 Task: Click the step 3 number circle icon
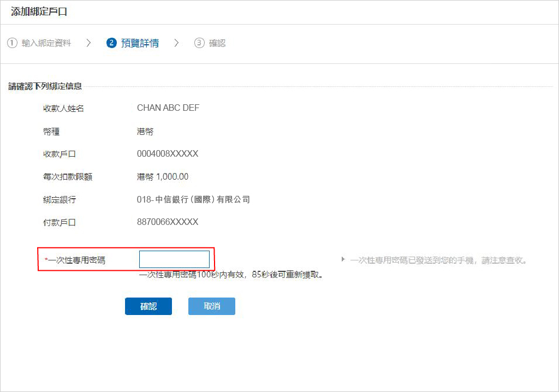pos(199,43)
